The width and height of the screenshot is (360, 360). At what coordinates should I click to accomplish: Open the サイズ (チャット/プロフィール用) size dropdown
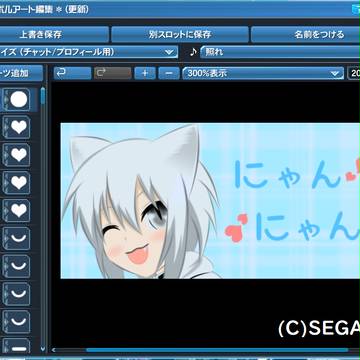point(89,52)
